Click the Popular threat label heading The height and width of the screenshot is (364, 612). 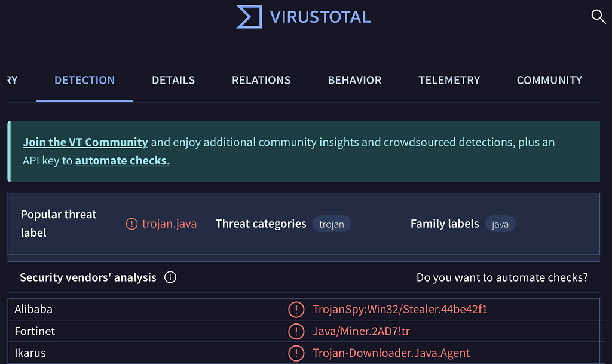point(59,223)
